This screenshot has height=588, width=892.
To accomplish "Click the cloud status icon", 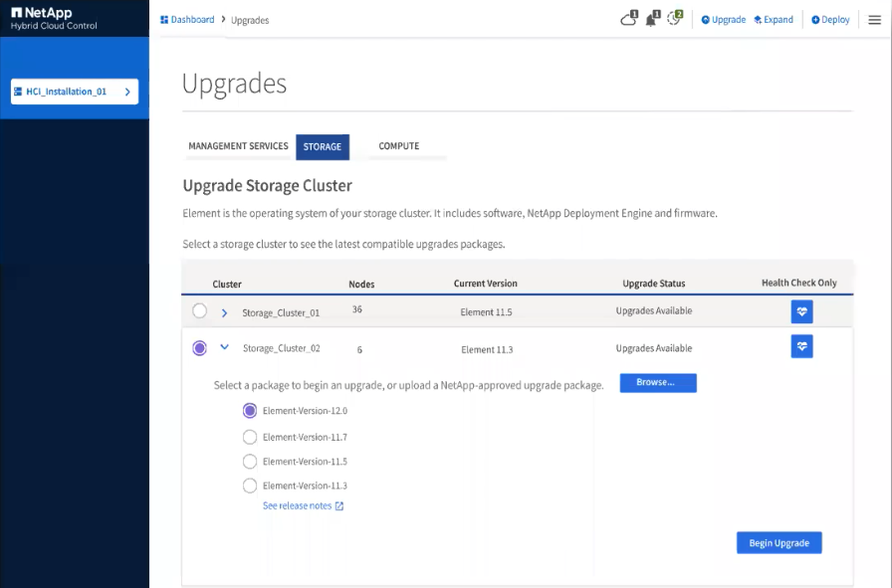I will (x=628, y=19).
